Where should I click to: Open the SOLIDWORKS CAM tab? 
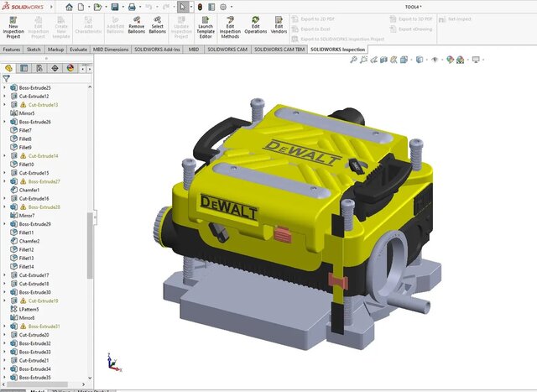(227, 50)
